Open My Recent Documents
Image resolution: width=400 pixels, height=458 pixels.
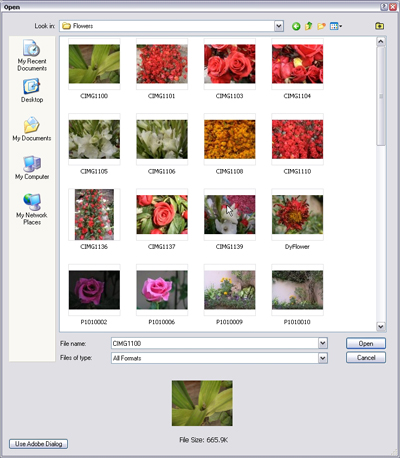click(x=32, y=55)
